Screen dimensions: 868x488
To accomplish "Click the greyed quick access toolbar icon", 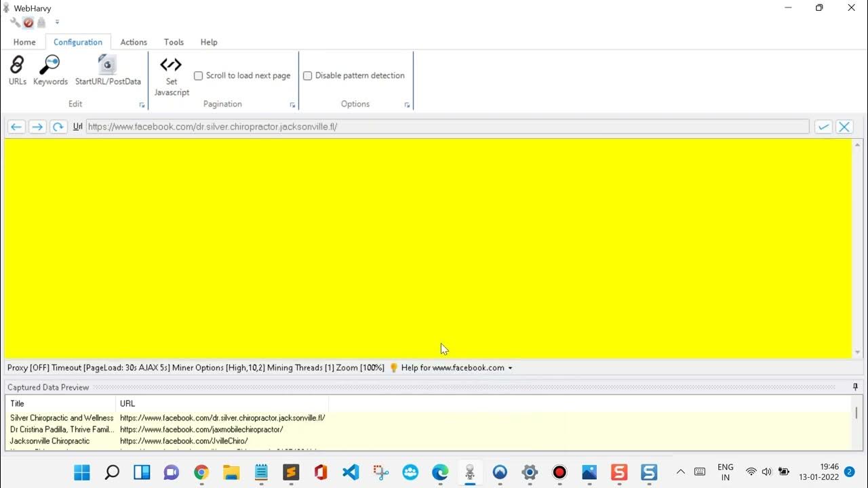I will point(41,22).
